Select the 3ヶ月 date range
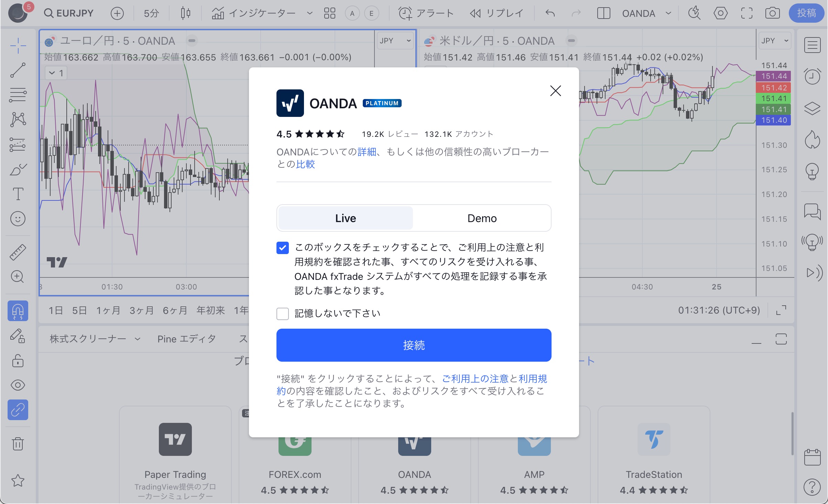Screen dimensions: 828x504 [x=142, y=310]
